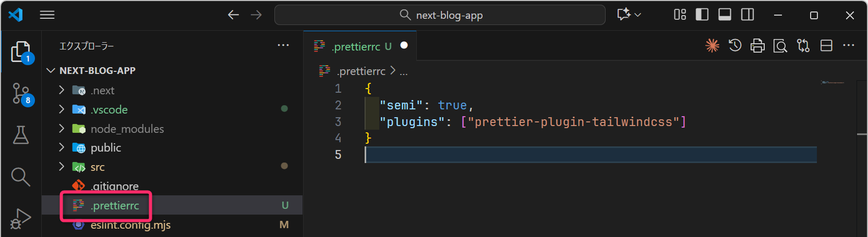Open the hamburger application menu

pyautogui.click(x=47, y=15)
